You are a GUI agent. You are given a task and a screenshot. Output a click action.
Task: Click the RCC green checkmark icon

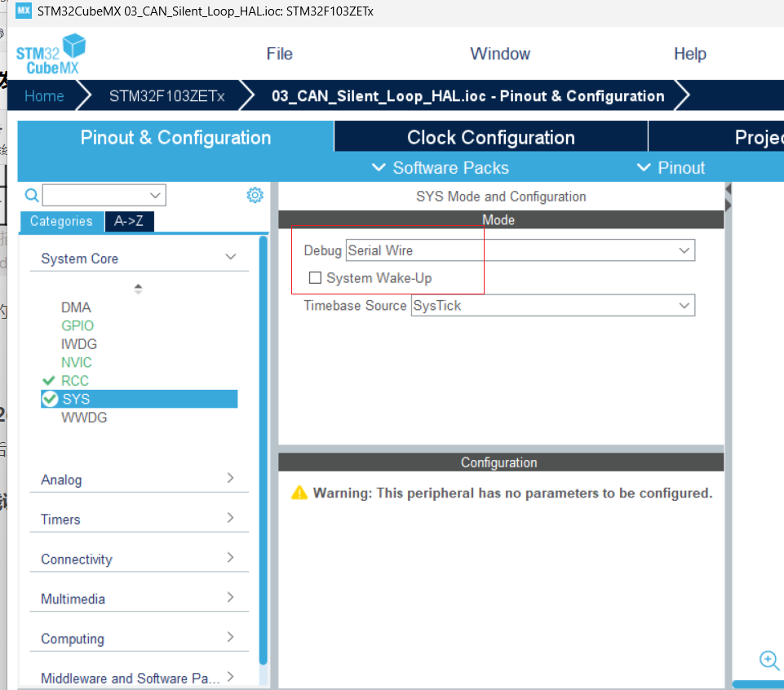(x=48, y=381)
